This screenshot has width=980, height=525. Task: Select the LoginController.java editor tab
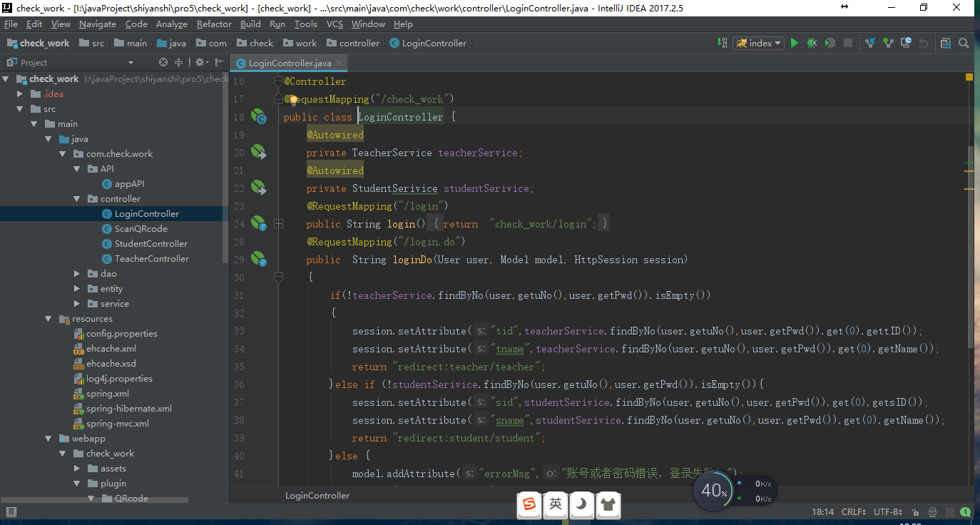[290, 63]
